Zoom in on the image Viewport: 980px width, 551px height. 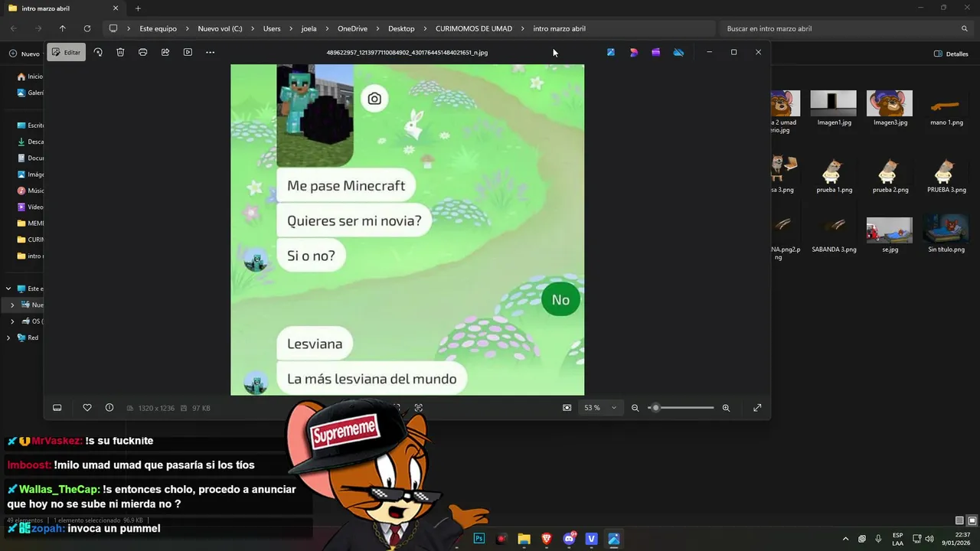(726, 408)
